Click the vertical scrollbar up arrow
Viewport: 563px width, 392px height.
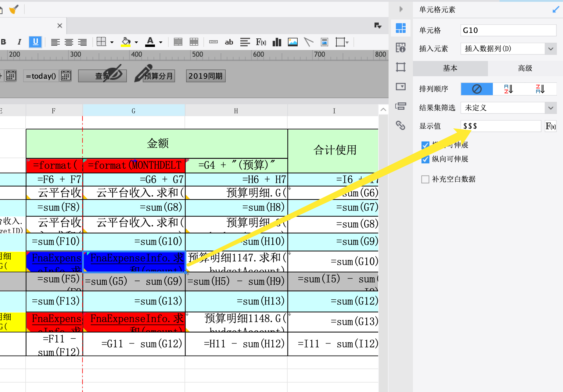[x=383, y=110]
